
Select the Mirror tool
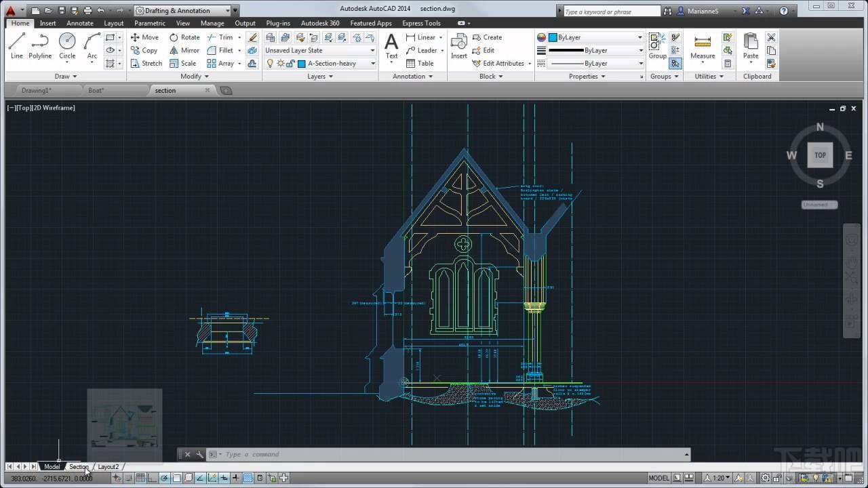tap(184, 50)
